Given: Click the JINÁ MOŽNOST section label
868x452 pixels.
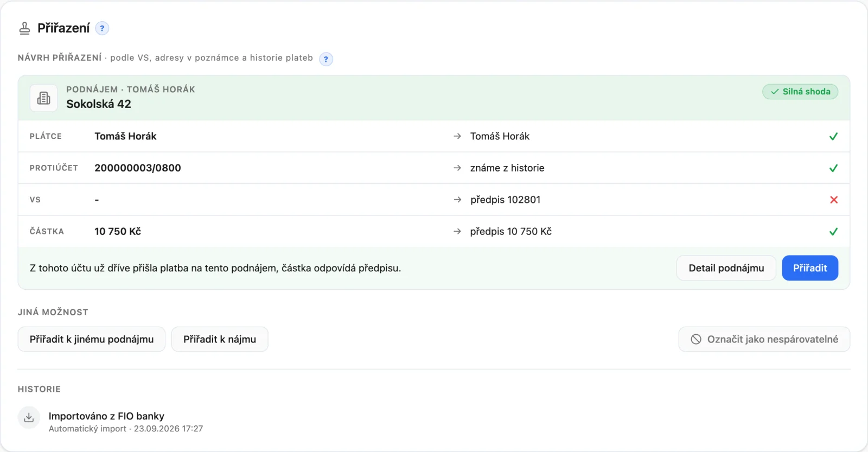Looking at the screenshot, I should pyautogui.click(x=53, y=312).
